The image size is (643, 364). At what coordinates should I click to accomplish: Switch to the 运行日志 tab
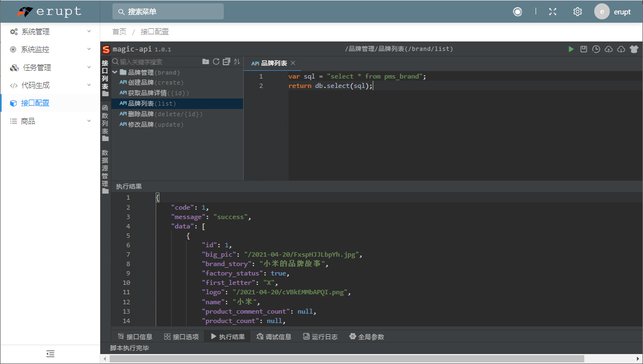click(320, 336)
